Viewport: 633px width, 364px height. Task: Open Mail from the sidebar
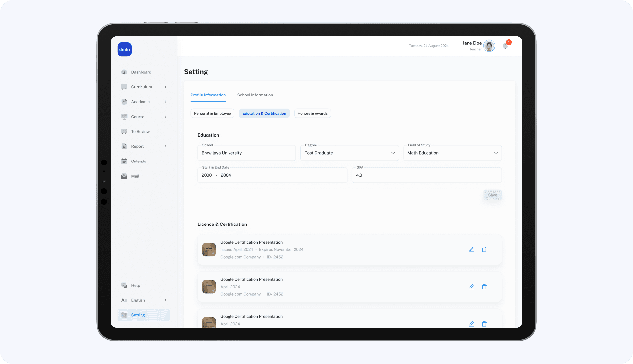point(135,176)
